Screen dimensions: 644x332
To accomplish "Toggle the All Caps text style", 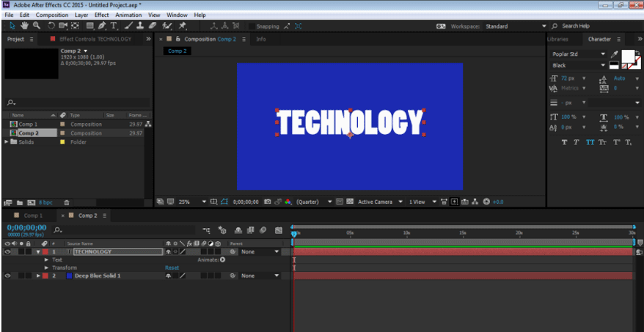I will point(590,142).
